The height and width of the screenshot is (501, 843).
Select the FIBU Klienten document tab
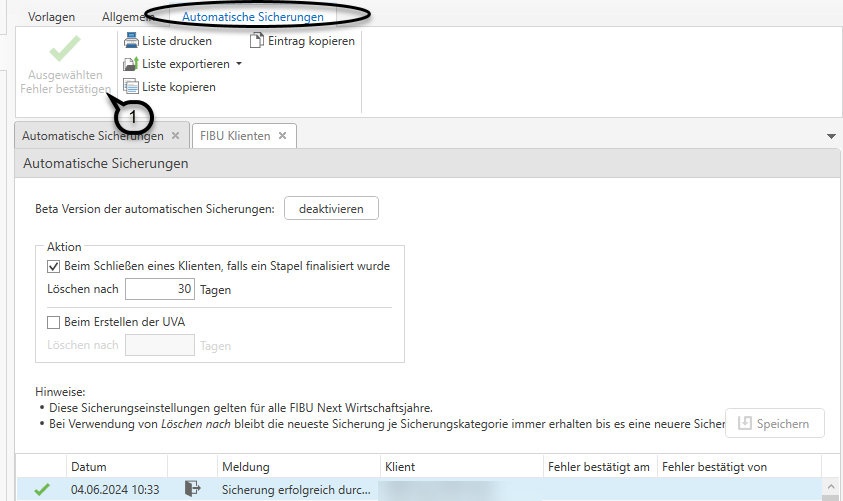(x=235, y=136)
